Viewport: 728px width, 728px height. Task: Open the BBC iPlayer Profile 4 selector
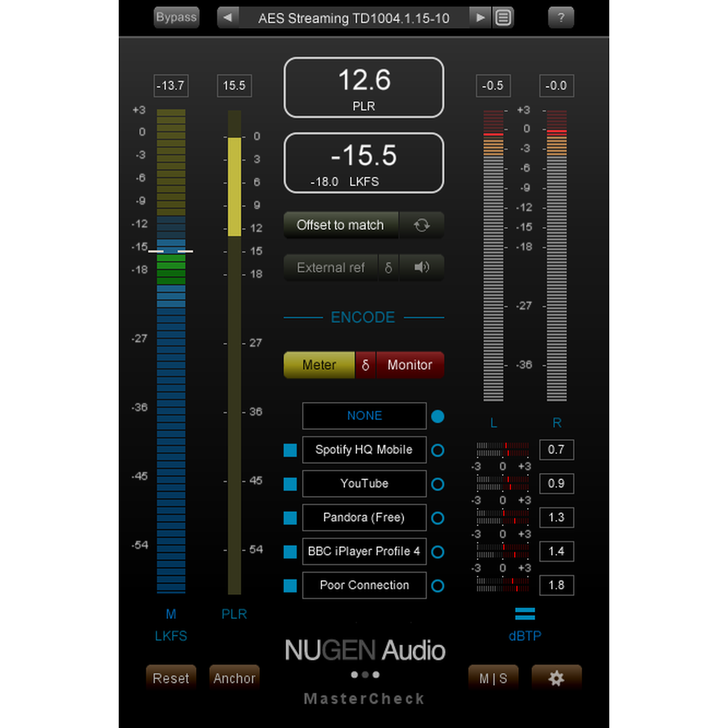(x=364, y=551)
